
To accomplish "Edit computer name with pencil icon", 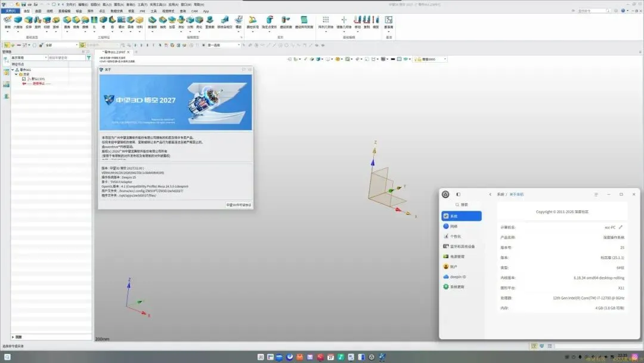I will pyautogui.click(x=621, y=227).
